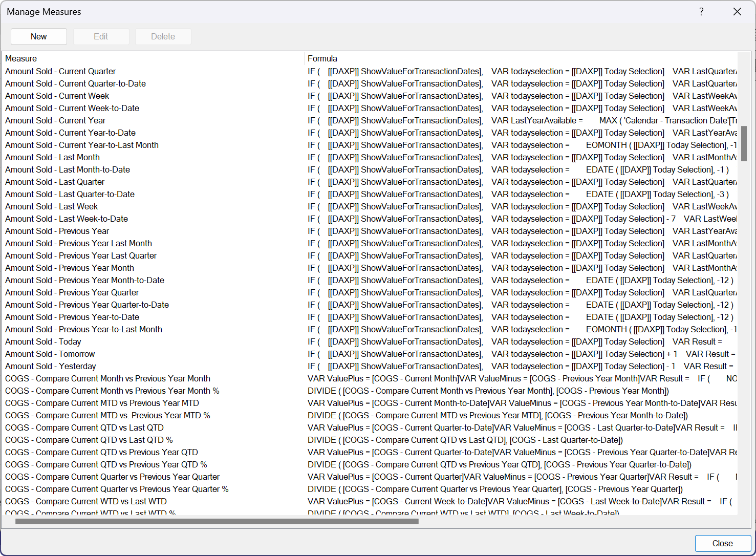This screenshot has width=756, height=556.
Task: Select the Amount Sold - Last Month measure
Action: 52,157
